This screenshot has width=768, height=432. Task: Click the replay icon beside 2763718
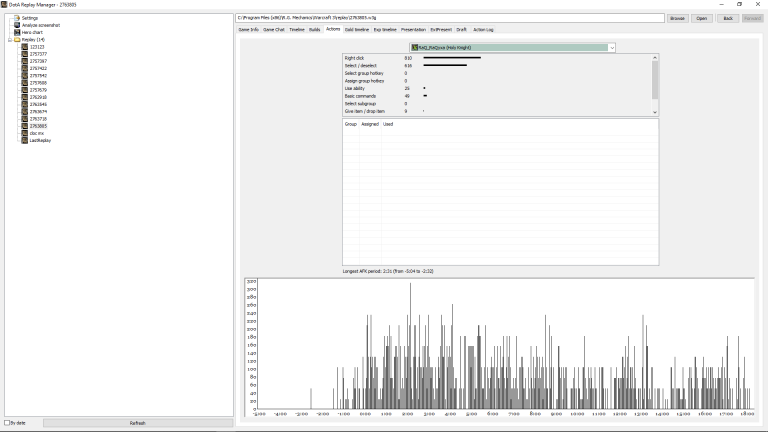point(24,119)
